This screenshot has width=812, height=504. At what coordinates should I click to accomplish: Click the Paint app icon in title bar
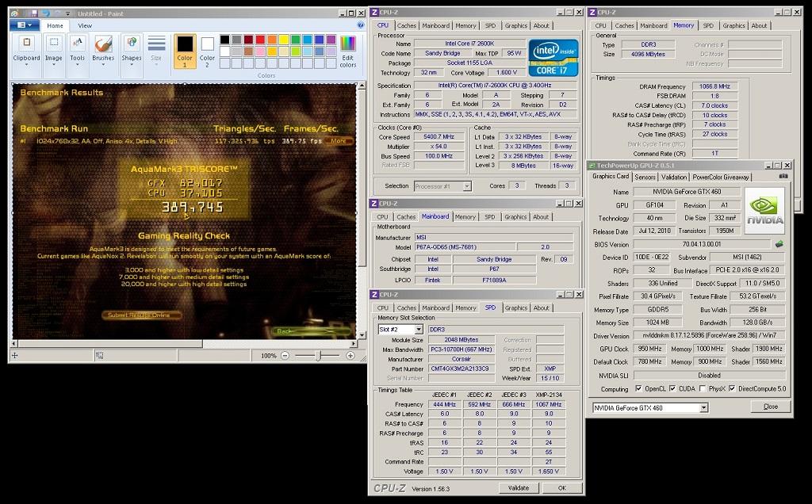pyautogui.click(x=15, y=13)
